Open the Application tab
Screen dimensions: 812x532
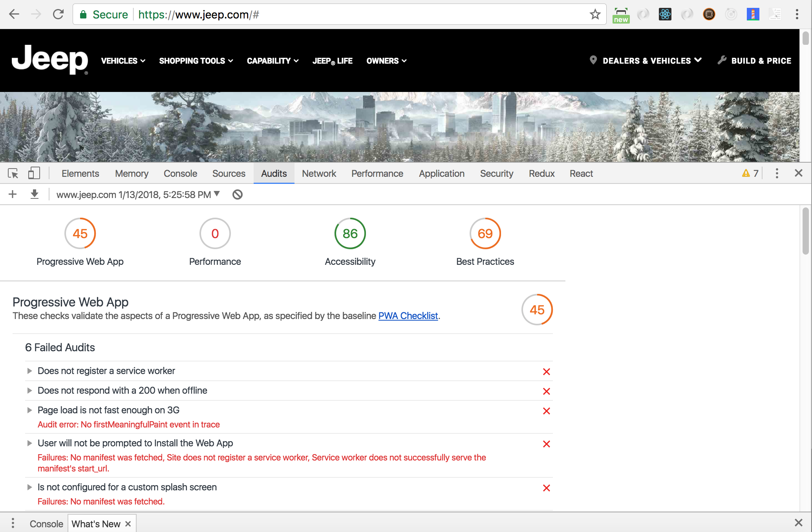pos(441,173)
